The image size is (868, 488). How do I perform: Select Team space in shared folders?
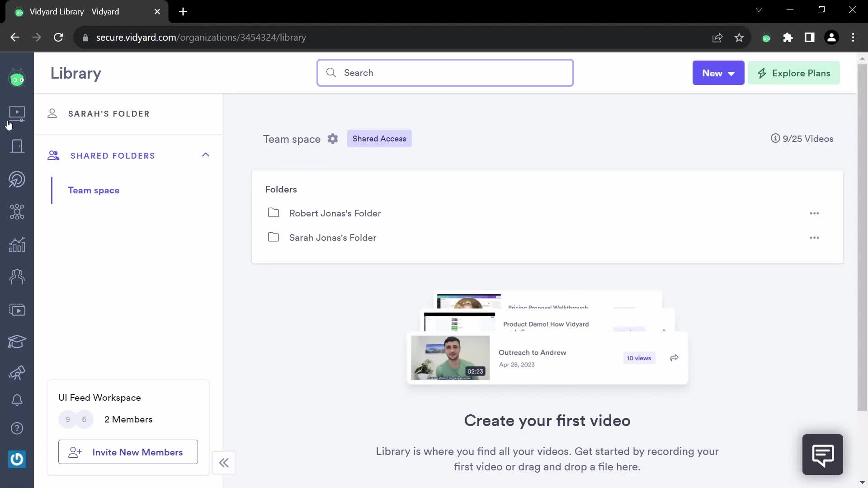click(x=94, y=190)
